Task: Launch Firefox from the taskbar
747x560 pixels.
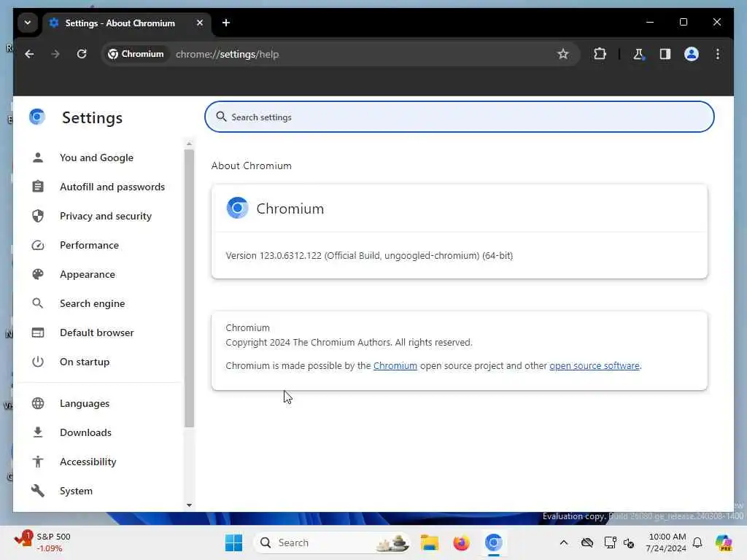Action: 461,542
